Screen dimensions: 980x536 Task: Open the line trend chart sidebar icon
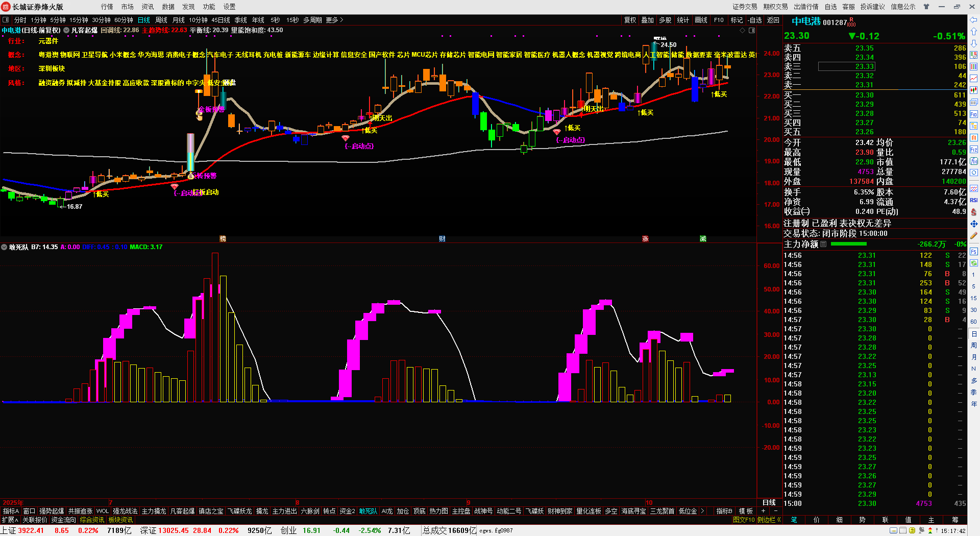(974, 78)
